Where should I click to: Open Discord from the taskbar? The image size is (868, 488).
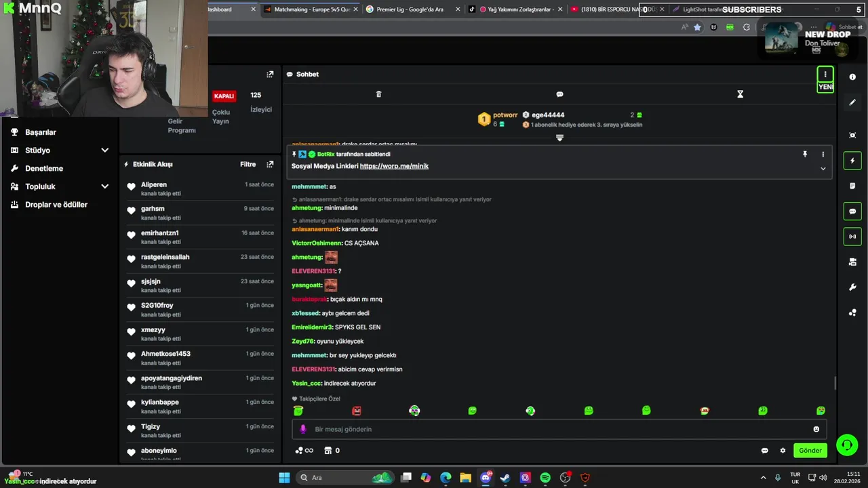tap(486, 478)
